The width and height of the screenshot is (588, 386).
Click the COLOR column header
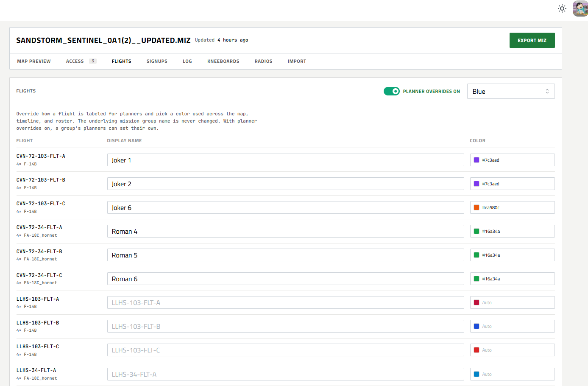coord(478,140)
